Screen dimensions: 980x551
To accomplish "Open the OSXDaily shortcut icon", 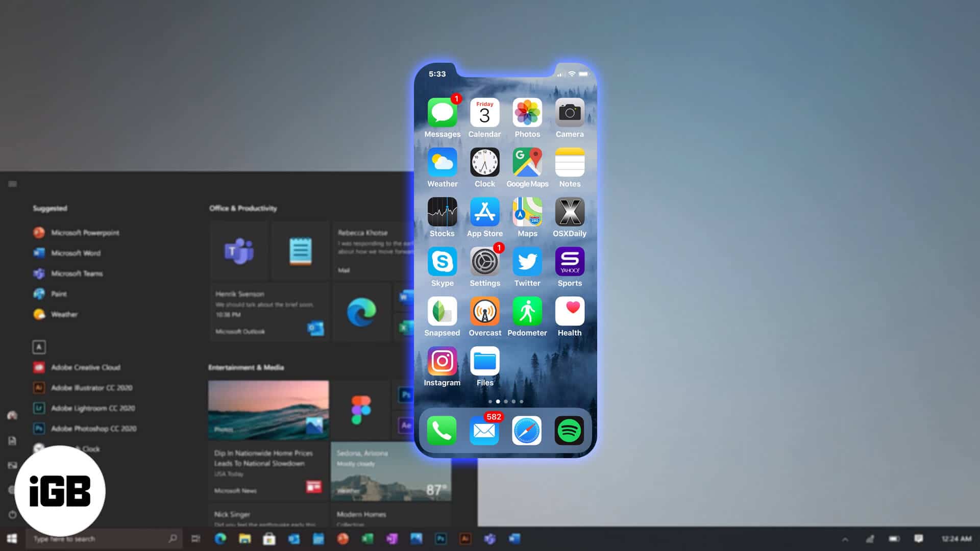I will point(570,212).
